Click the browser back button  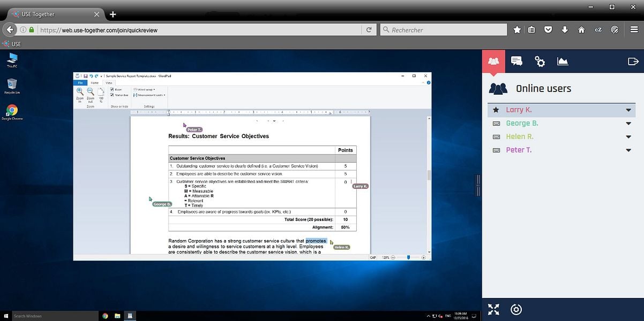pos(10,30)
